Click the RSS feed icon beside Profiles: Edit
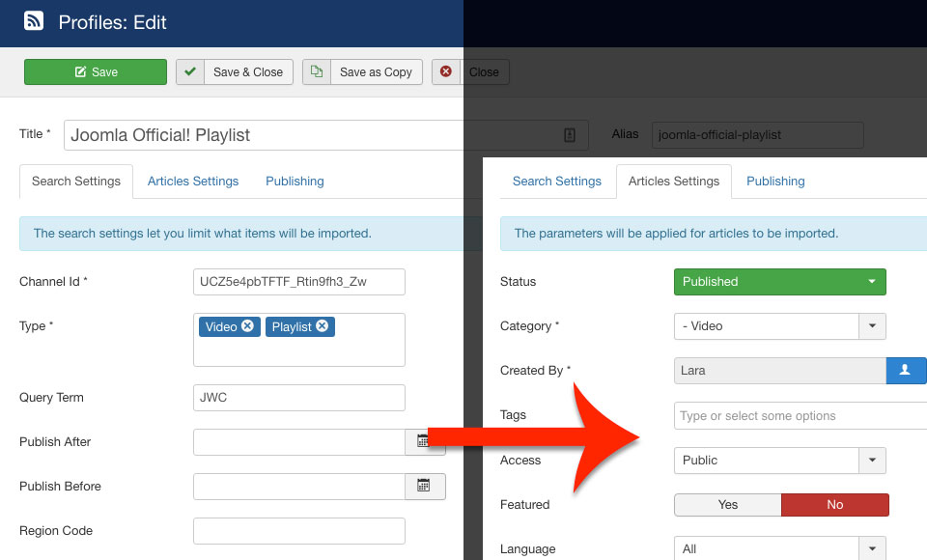This screenshot has height=560, width=927. 34,20
